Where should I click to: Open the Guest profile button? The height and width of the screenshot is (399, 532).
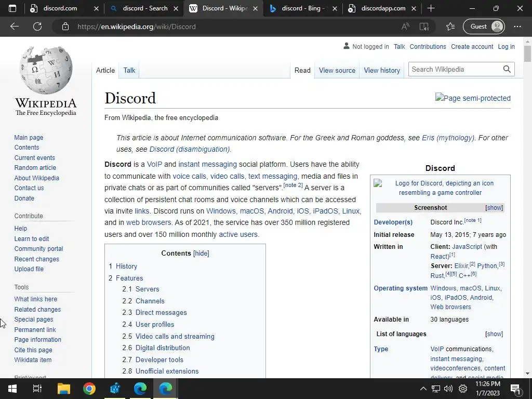pos(484,26)
